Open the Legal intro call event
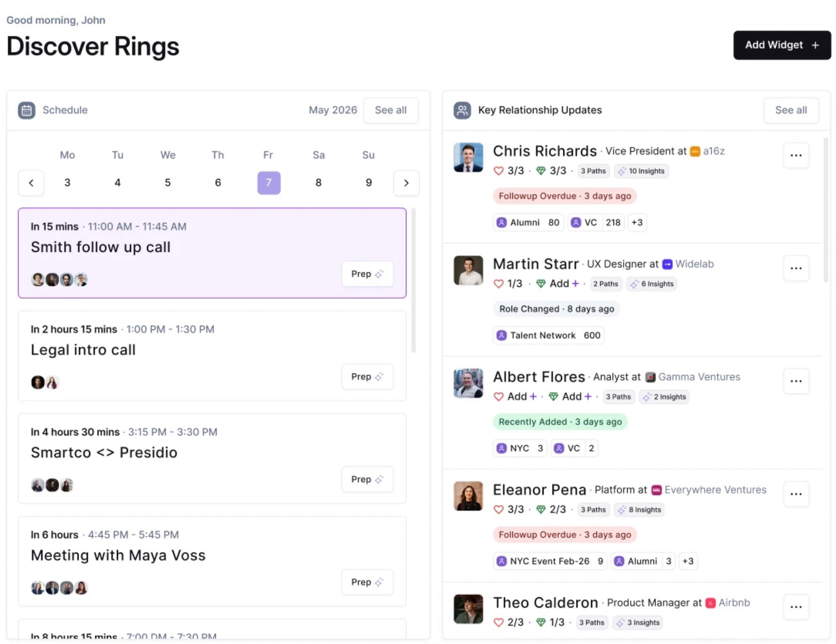This screenshot has height=644, width=836. click(x=212, y=356)
